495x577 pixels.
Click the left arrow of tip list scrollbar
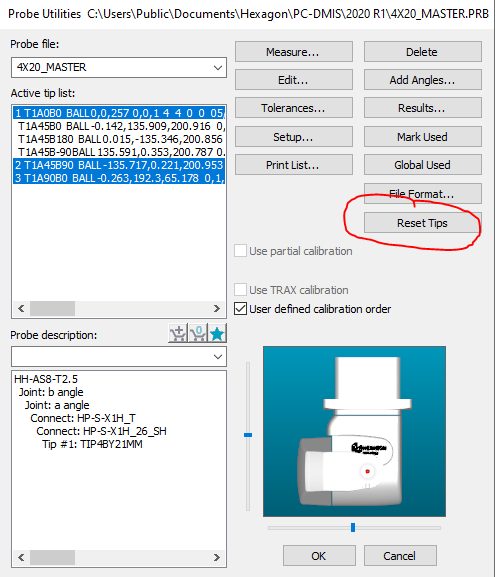tap(21, 308)
